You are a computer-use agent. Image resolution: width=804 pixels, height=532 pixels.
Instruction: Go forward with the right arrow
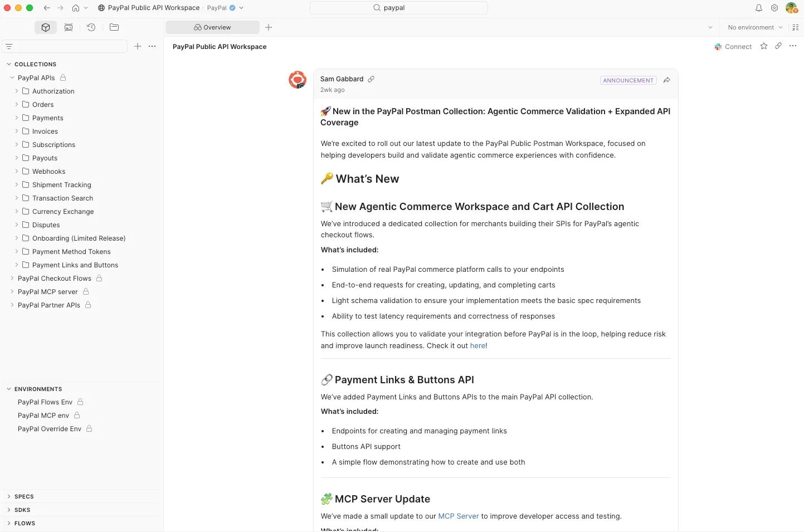tap(60, 8)
